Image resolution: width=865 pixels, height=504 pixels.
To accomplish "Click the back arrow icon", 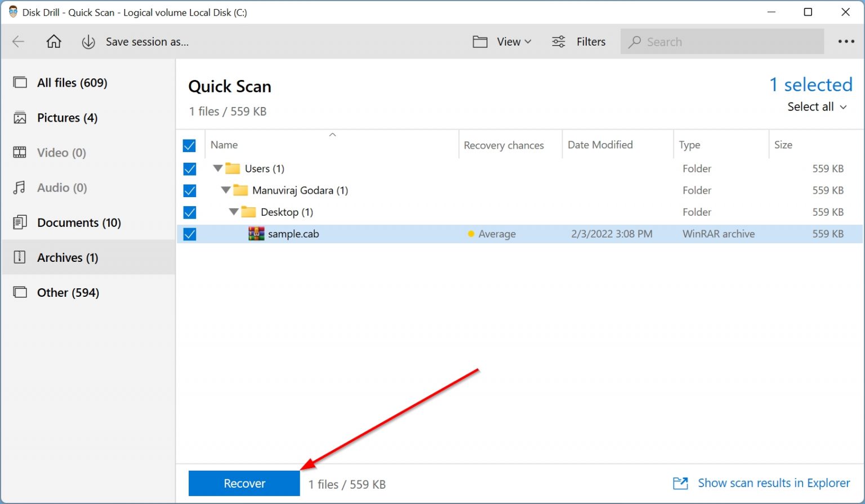I will tap(19, 42).
